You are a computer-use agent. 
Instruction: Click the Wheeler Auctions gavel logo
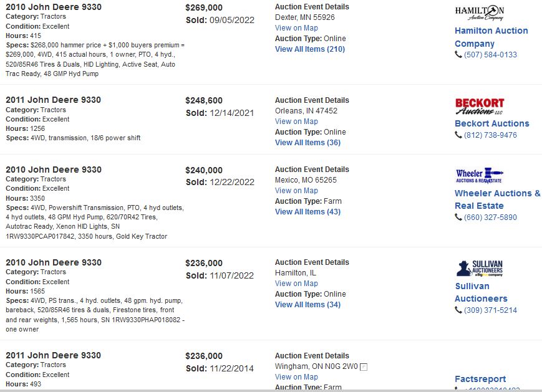coord(480,176)
